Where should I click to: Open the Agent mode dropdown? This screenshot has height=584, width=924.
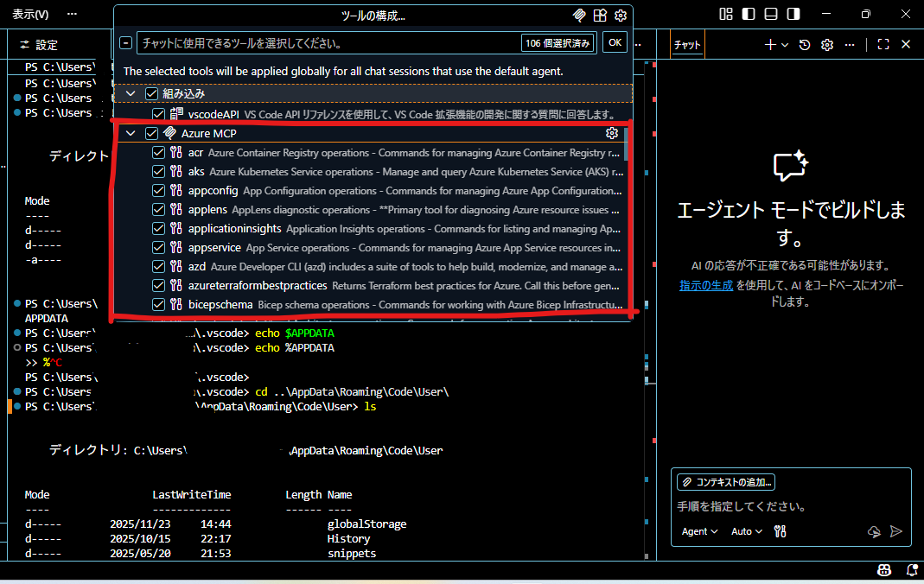699,531
